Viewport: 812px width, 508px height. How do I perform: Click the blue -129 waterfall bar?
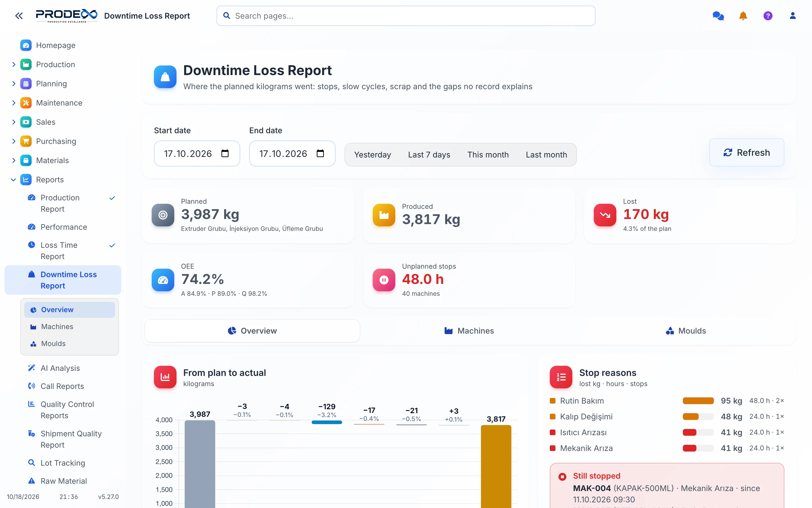327,422
